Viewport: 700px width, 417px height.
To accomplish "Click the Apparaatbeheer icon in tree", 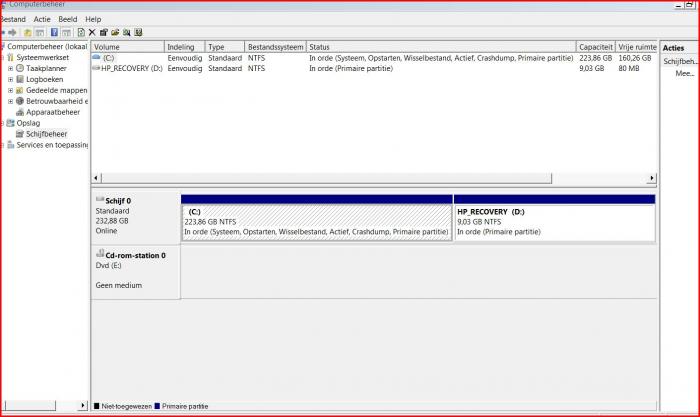I will coord(20,112).
